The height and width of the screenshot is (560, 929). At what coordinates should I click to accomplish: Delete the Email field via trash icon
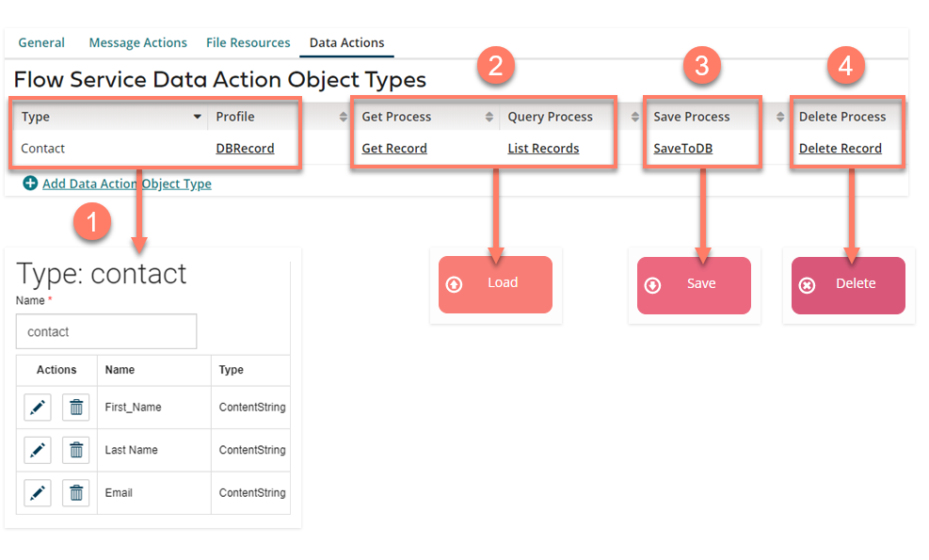pos(76,492)
